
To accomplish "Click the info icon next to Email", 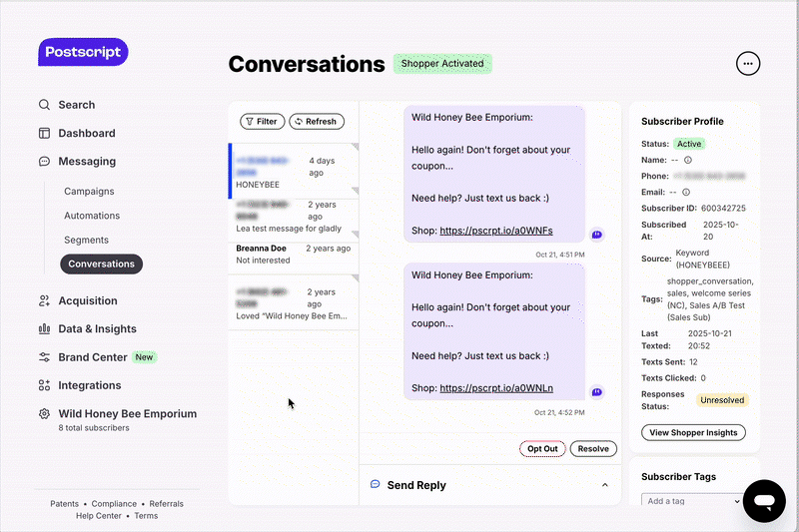I will click(x=686, y=192).
